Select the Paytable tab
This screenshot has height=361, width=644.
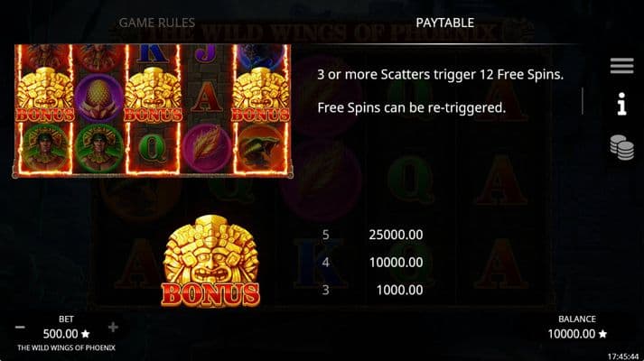[444, 23]
